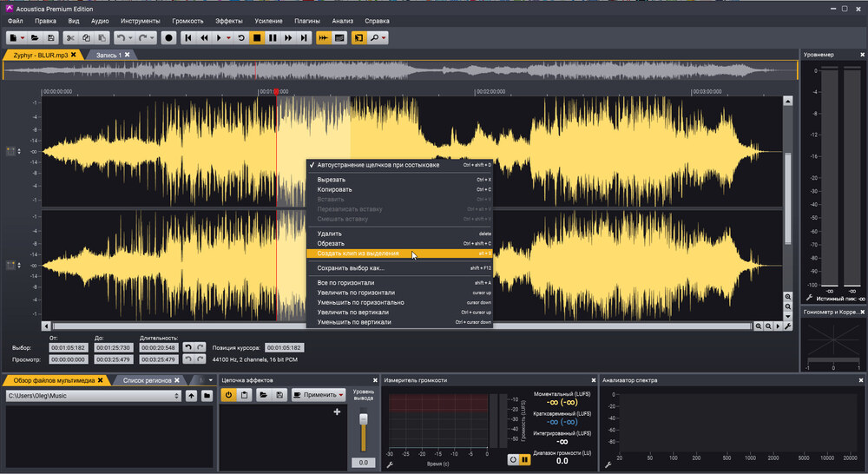Open the dropdown arrow next to New file

click(23, 38)
